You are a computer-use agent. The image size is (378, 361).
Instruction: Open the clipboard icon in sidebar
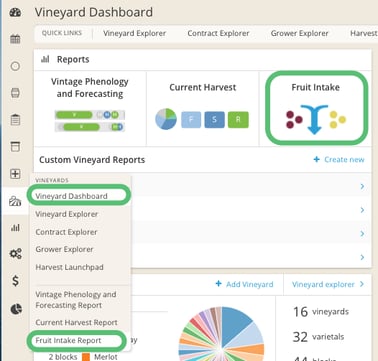tap(15, 119)
